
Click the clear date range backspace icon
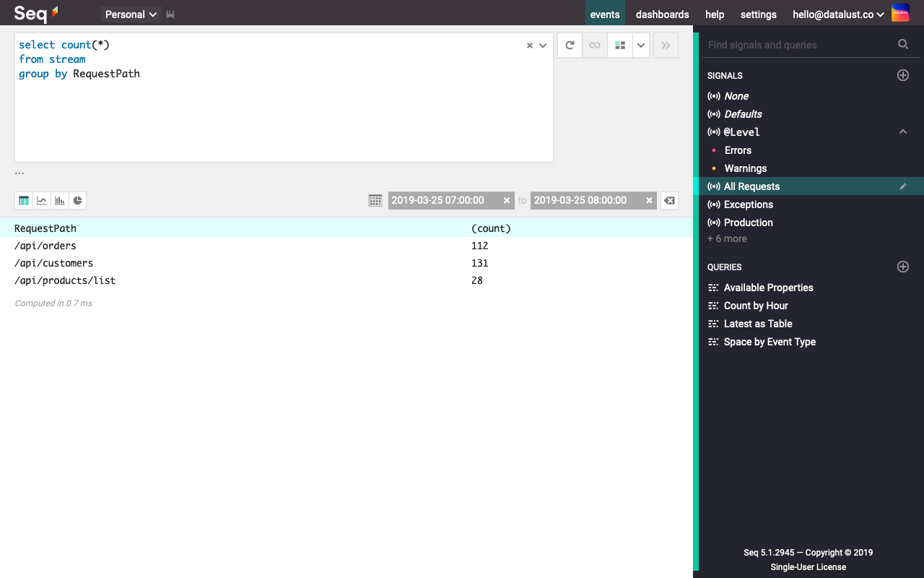tap(669, 200)
